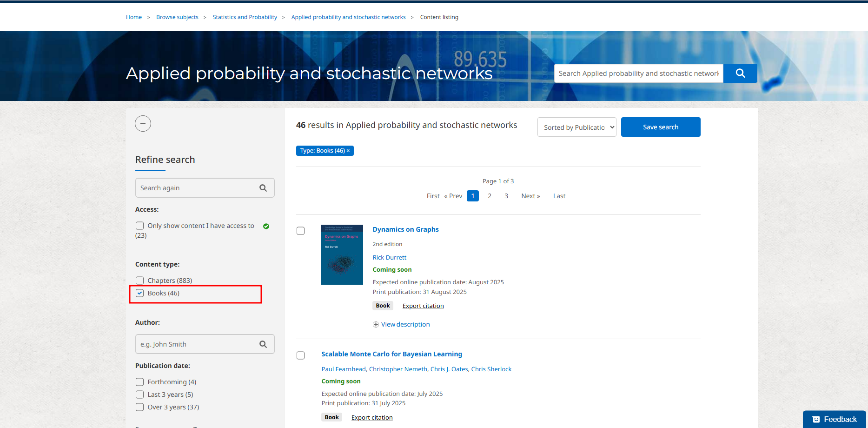The image size is (868, 428).
Task: Open the Sorted by Publication dropdown
Action: coord(576,127)
